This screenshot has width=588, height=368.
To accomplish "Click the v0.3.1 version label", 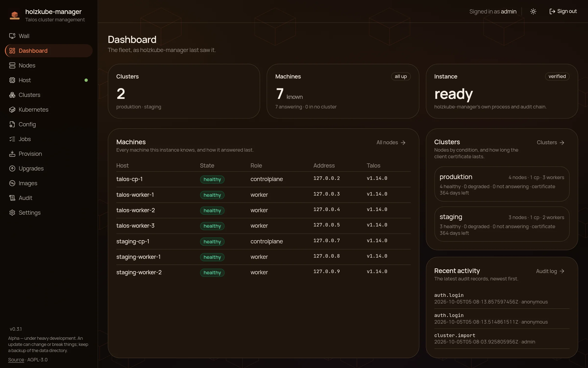I will pos(16,329).
